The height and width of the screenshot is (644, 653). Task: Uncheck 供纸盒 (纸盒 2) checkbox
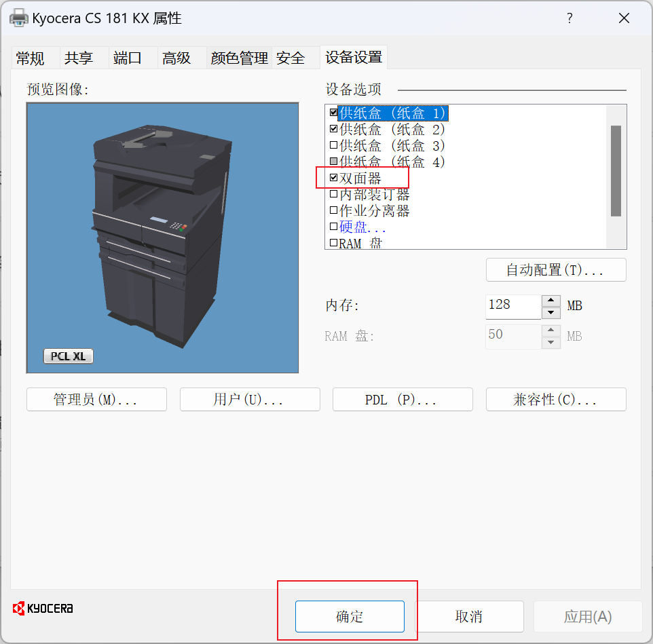click(333, 129)
